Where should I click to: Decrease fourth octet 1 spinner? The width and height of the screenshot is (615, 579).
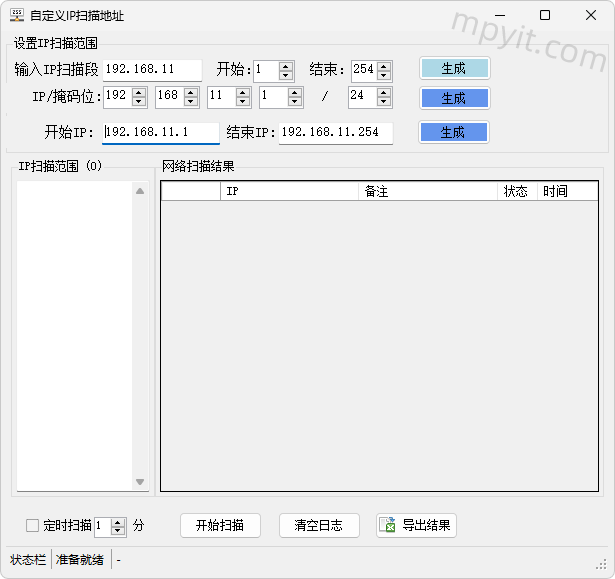coord(295,102)
